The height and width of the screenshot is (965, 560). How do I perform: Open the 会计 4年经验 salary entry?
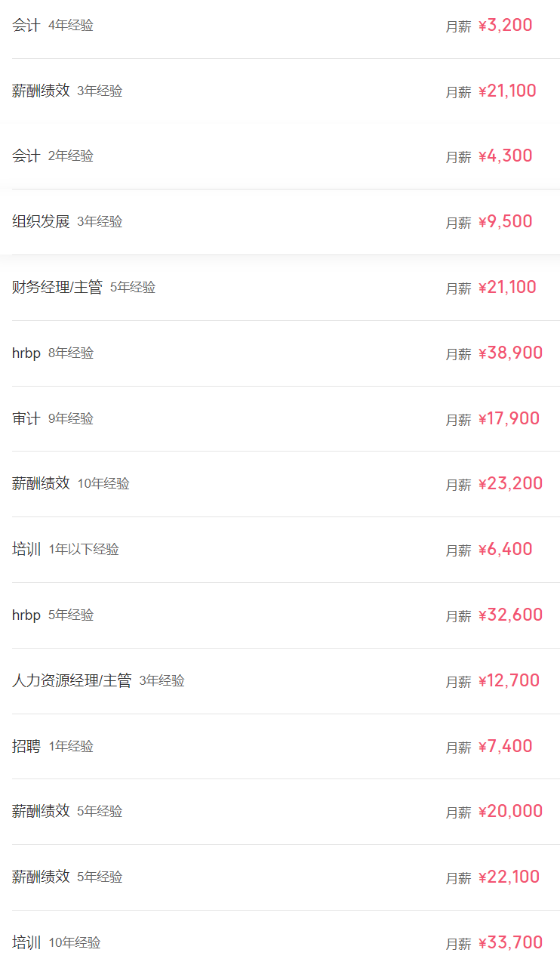pos(26,26)
